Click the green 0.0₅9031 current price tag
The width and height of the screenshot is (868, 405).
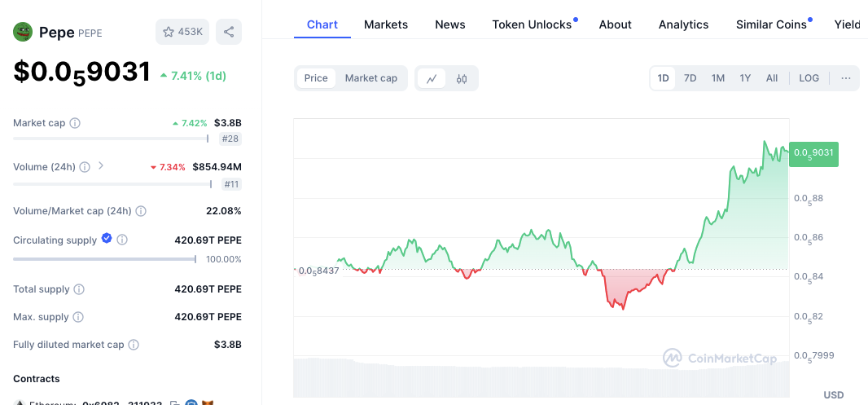(x=813, y=154)
